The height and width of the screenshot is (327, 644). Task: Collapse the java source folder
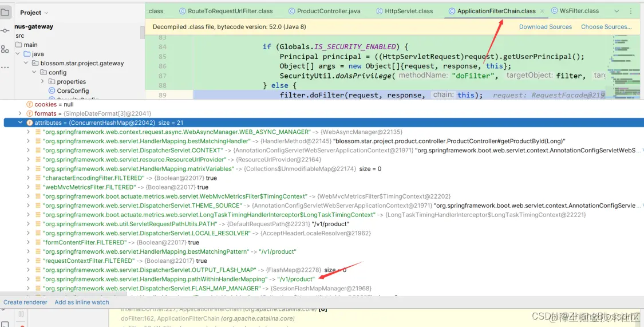[18, 54]
